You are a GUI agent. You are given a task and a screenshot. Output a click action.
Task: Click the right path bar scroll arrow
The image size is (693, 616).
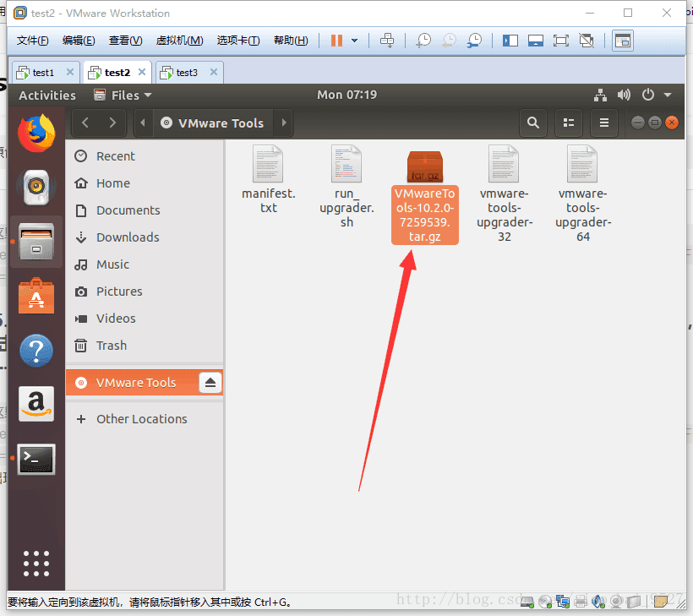[284, 123]
